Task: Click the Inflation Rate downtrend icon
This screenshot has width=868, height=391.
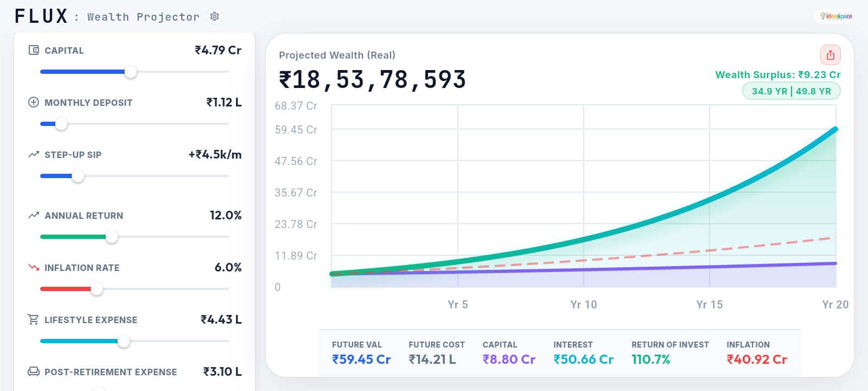Action: [x=34, y=267]
